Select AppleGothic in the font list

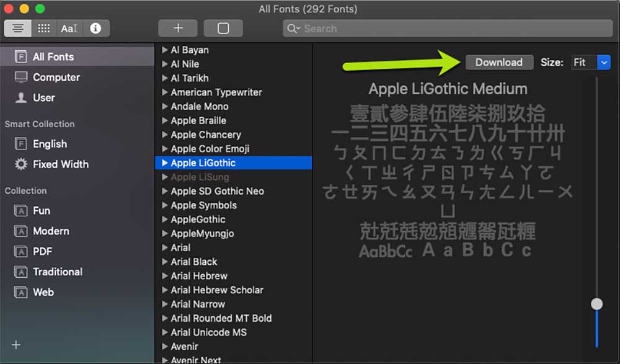pos(233,219)
